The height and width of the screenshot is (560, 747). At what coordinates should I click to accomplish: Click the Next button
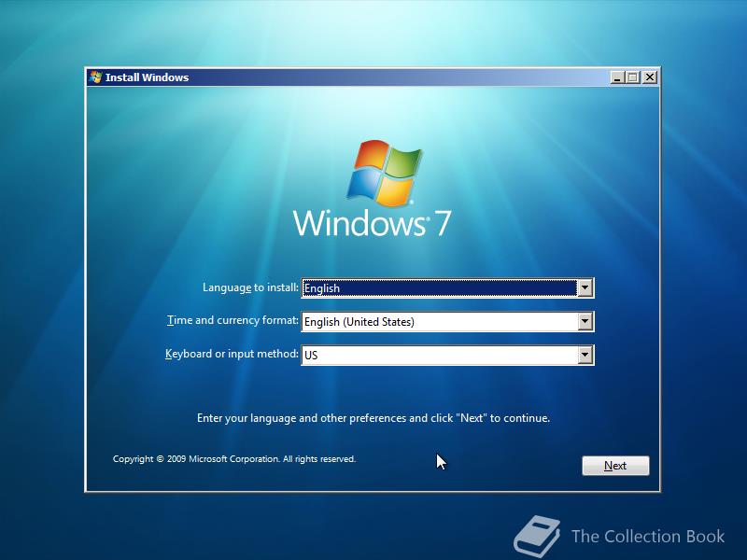(615, 465)
